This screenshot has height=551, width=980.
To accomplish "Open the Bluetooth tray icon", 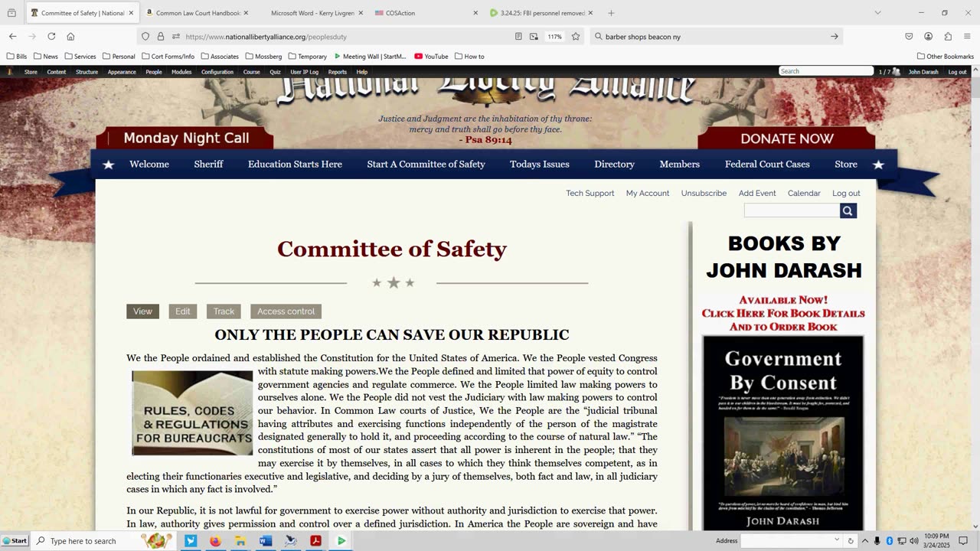I will pos(890,541).
